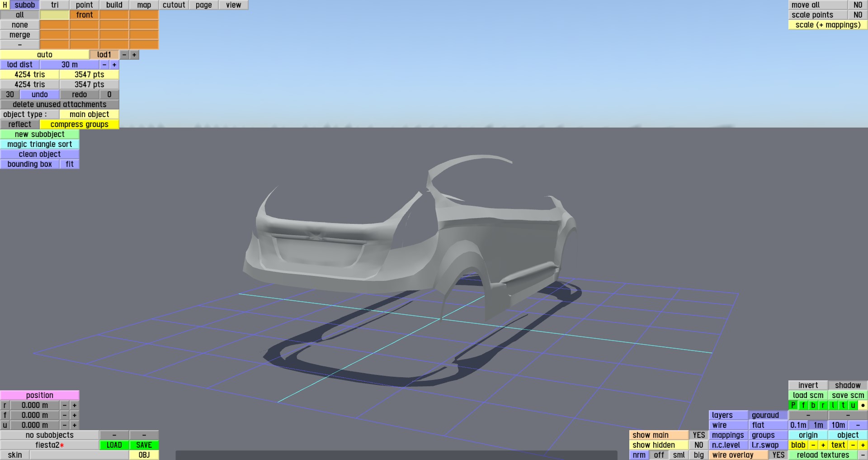The width and height of the screenshot is (868, 460).
Task: Click the green SAVE button
Action: 144,445
